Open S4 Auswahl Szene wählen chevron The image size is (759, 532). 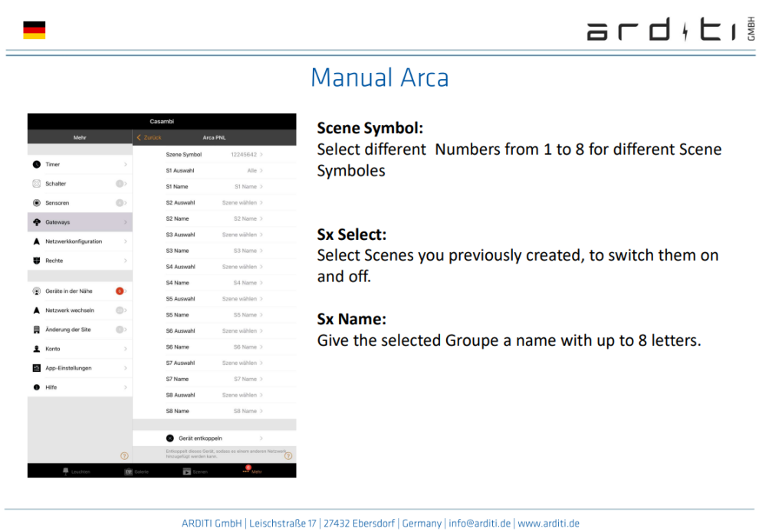coord(261,268)
